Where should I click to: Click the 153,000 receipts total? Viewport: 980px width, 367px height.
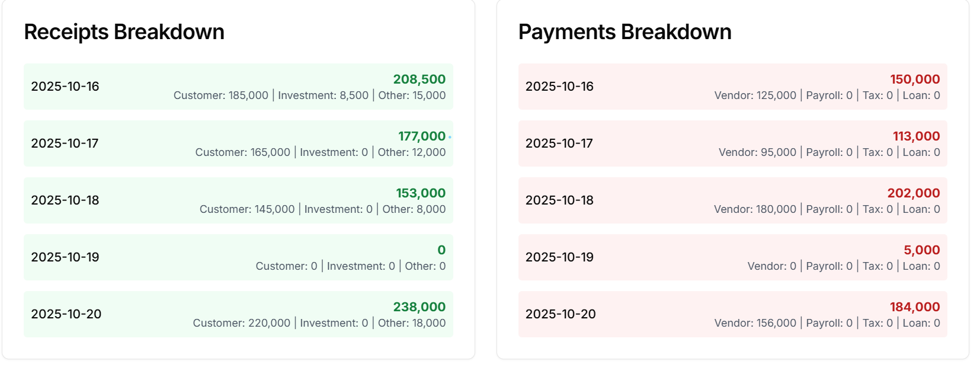pyautogui.click(x=420, y=193)
